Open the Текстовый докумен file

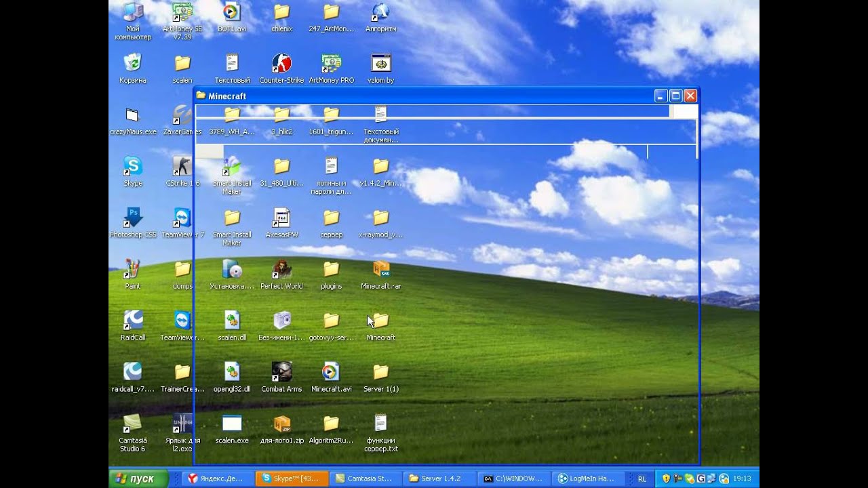pyautogui.click(x=381, y=124)
